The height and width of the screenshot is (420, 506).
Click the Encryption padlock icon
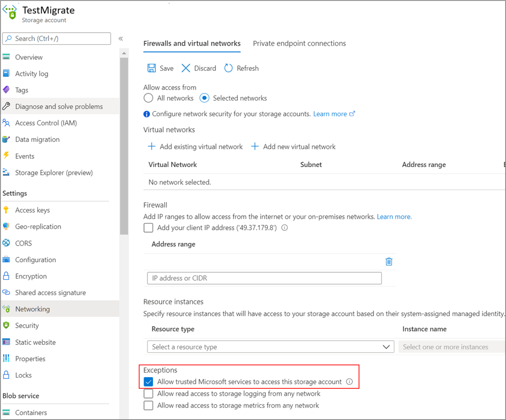pyautogui.click(x=6, y=276)
